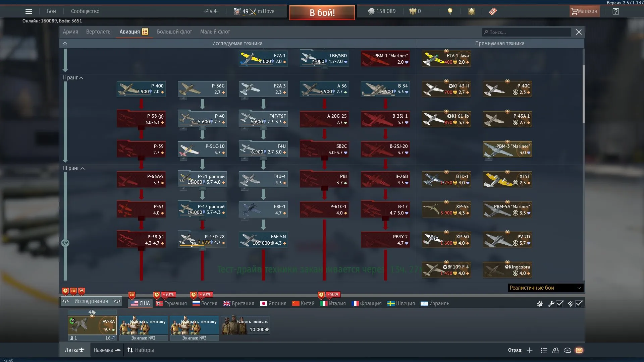Image resolution: width=644 pixels, height=362 pixels.
Task: Switch to the Большой флот tab
Action: click(174, 32)
